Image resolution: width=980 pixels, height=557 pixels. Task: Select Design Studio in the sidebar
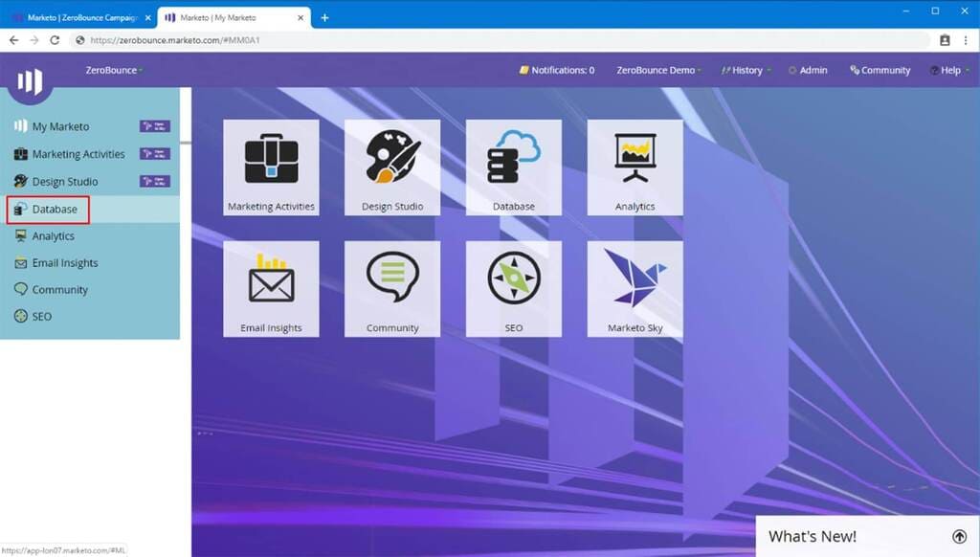65,181
